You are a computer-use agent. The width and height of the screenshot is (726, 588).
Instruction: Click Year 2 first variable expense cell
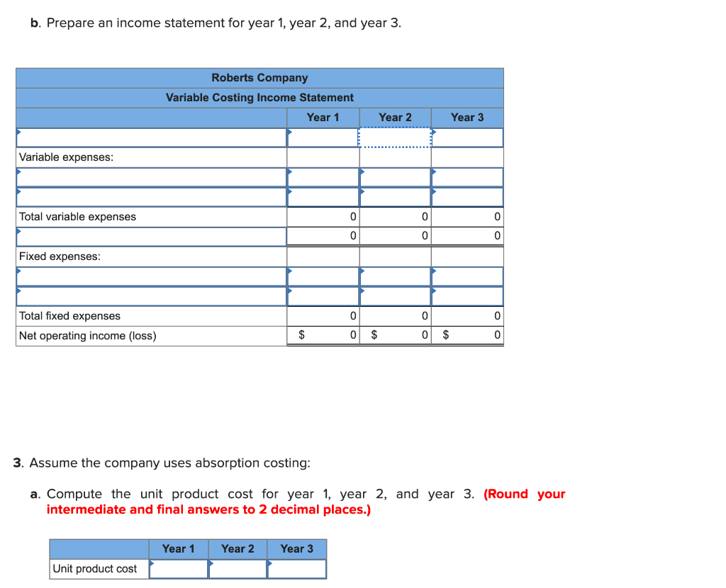pos(395,177)
